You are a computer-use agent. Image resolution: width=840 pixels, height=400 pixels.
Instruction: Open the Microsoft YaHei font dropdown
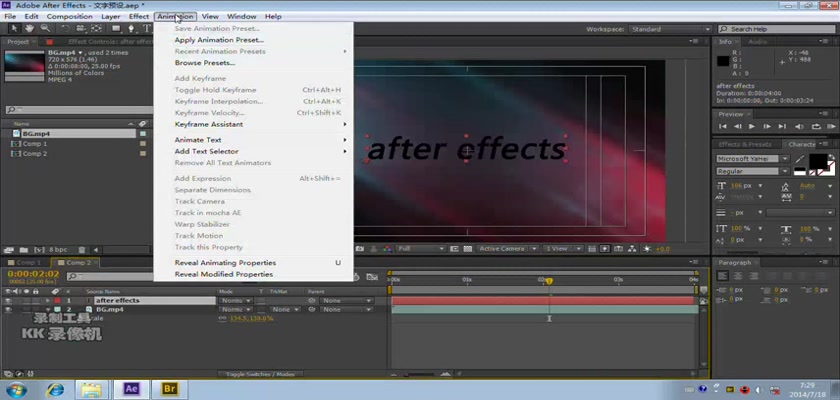tap(753, 159)
